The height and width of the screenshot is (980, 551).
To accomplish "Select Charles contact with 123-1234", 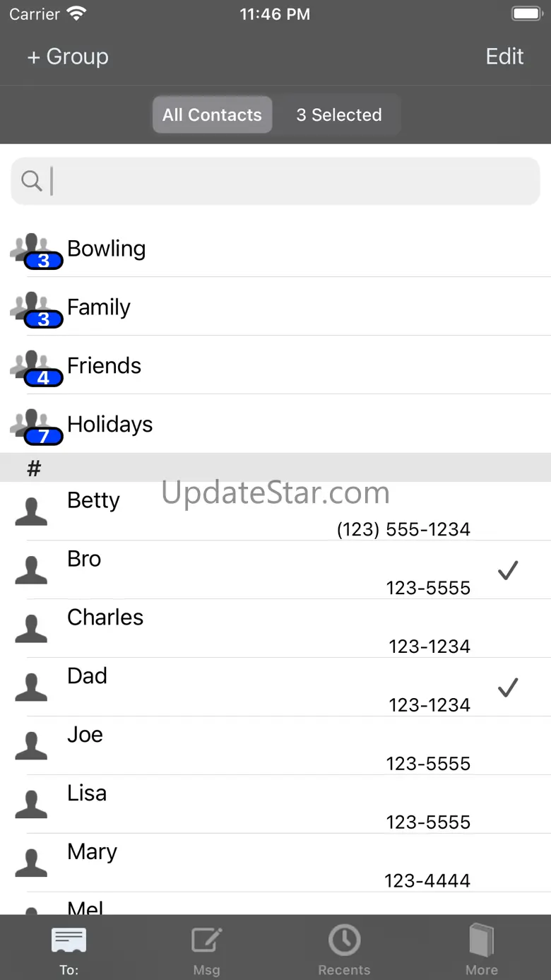I will coord(275,629).
